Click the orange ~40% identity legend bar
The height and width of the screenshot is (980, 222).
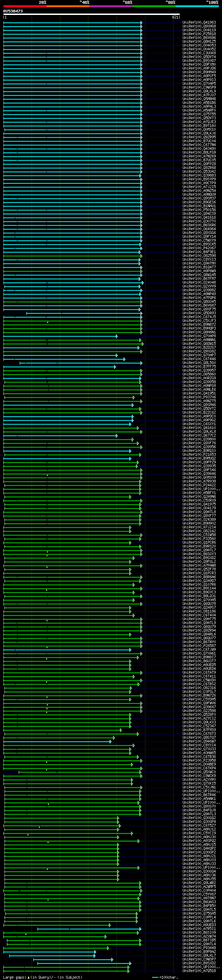coord(68,6)
